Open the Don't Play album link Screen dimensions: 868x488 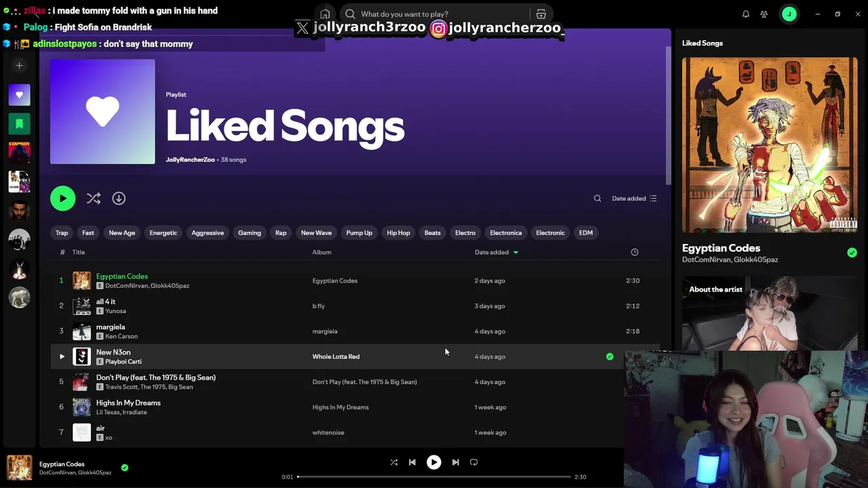click(365, 382)
